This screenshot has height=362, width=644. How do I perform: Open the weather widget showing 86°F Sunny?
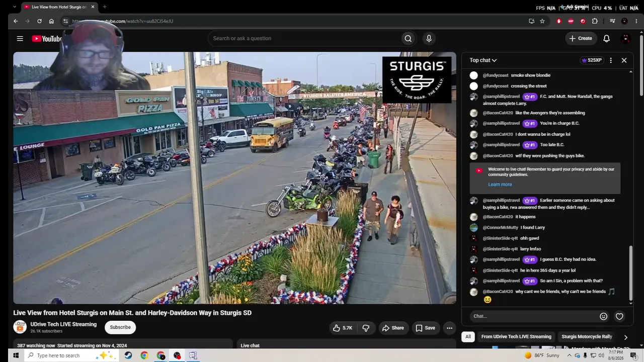542,355
